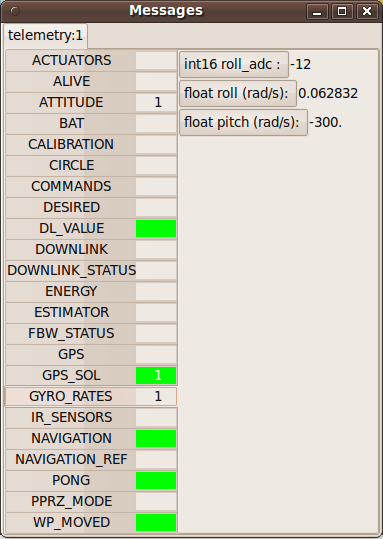The image size is (383, 539).
Task: Open the NAVIGATION_REF message tab
Action: 91,459
